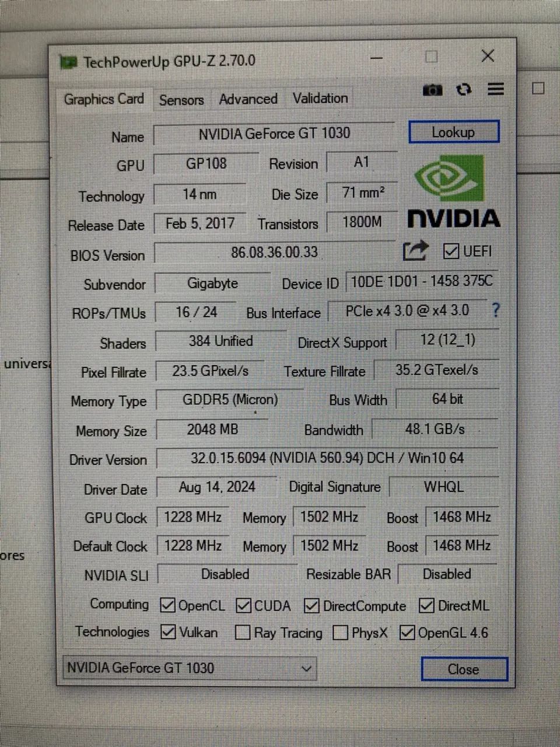The height and width of the screenshot is (747, 560).
Task: Click the Texture Fillrate 35.2 GTexel/s value
Action: (x=436, y=369)
